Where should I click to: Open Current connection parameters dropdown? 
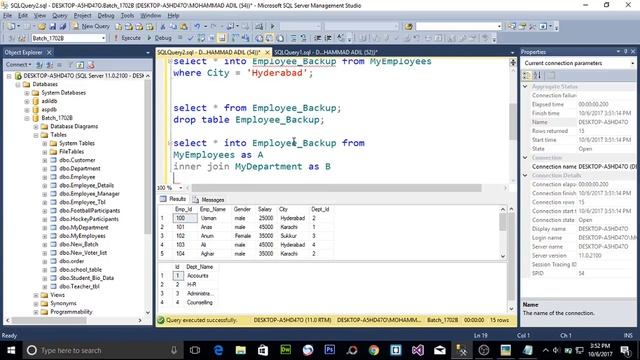(x=632, y=63)
